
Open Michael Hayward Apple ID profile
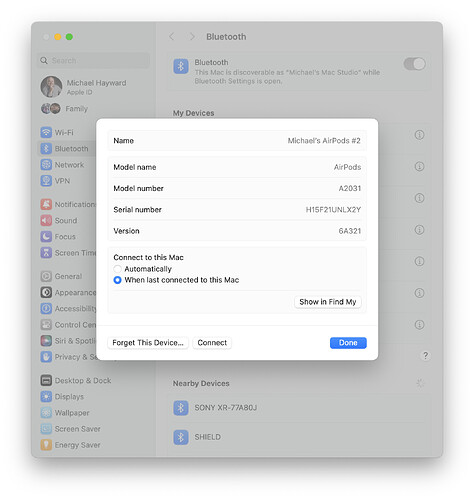click(x=84, y=87)
